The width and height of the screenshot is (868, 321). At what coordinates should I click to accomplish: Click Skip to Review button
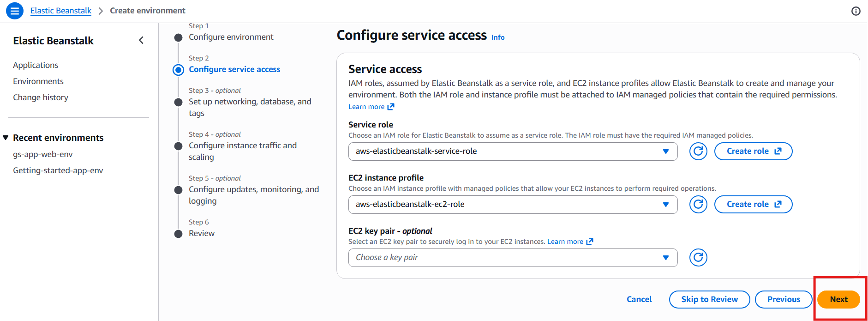[709, 299]
